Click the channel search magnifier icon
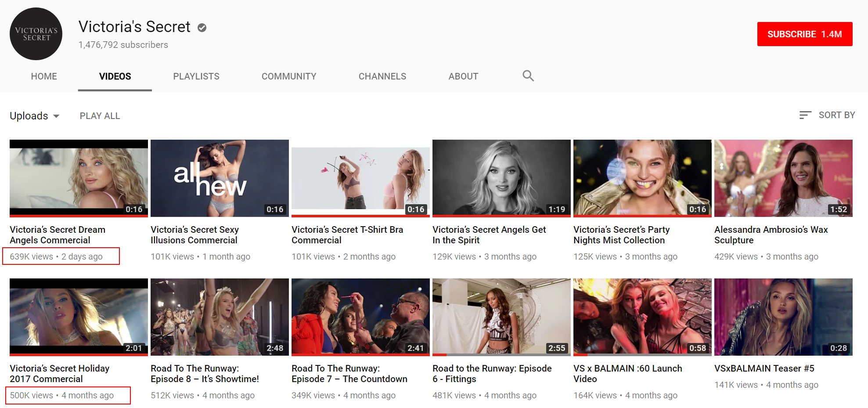 (x=528, y=76)
